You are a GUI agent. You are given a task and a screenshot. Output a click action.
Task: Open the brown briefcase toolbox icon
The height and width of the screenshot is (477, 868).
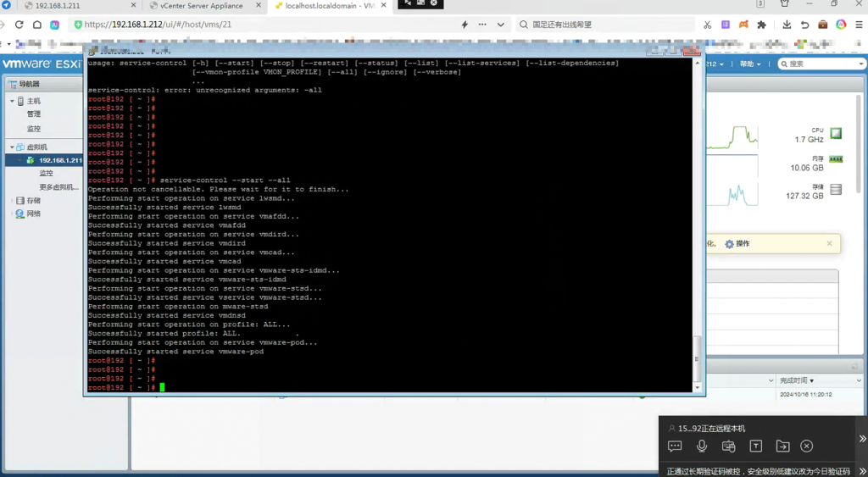(822, 25)
